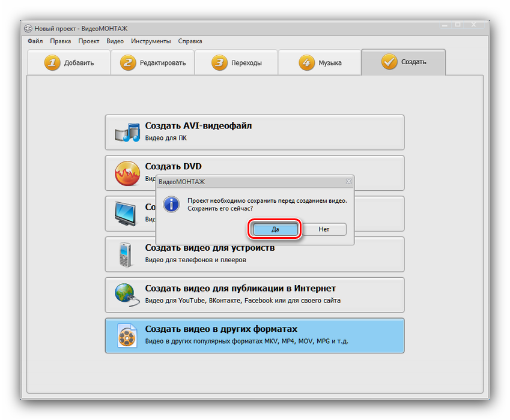Click the film reel AVI video icon

[x=127, y=132]
